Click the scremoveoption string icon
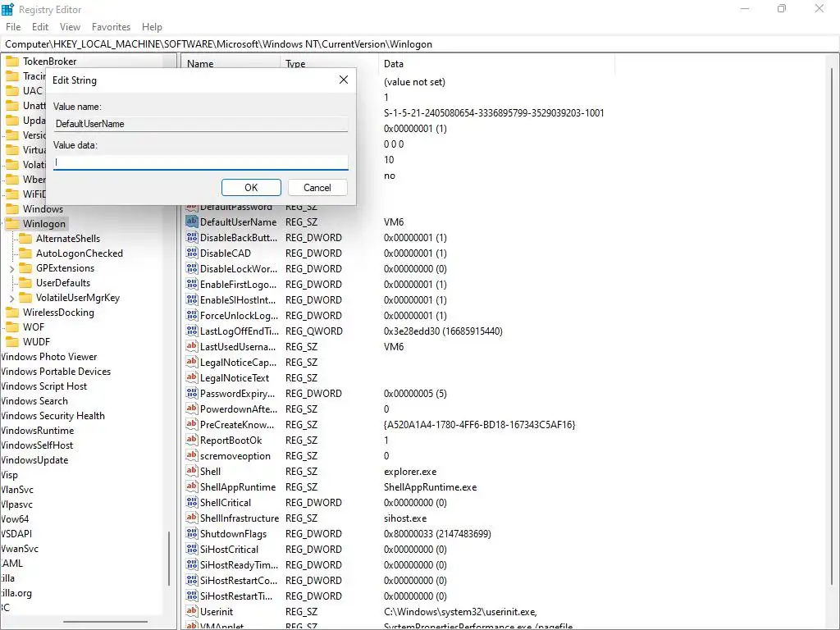 pos(192,454)
